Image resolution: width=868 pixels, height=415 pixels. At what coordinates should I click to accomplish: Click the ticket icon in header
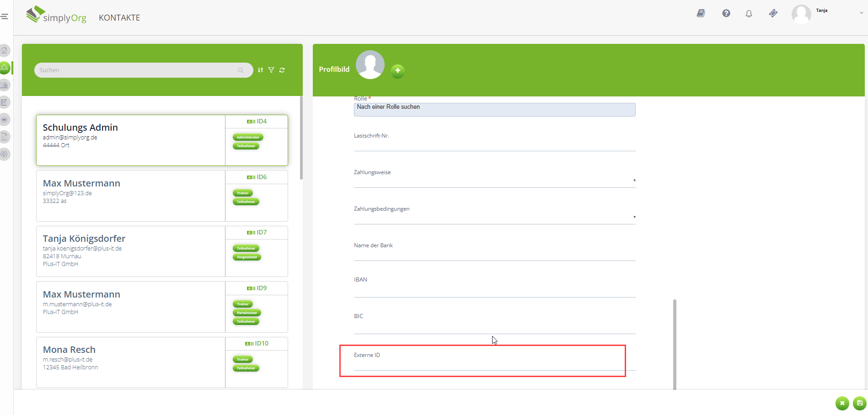773,13
